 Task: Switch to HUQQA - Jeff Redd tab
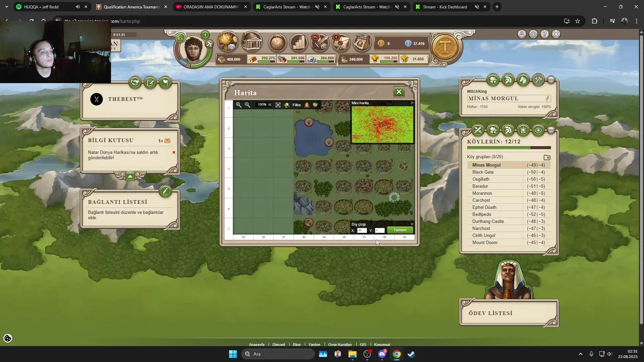click(50, 7)
